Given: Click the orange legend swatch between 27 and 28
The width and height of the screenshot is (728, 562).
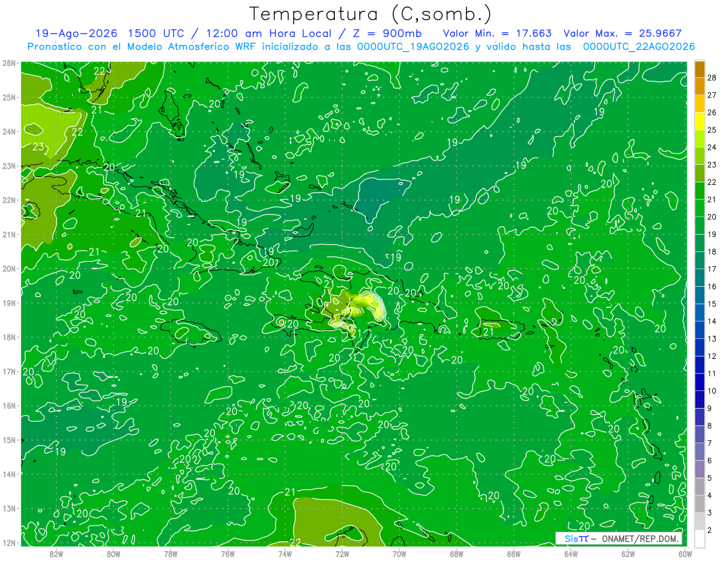Looking at the screenshot, I should click(699, 86).
